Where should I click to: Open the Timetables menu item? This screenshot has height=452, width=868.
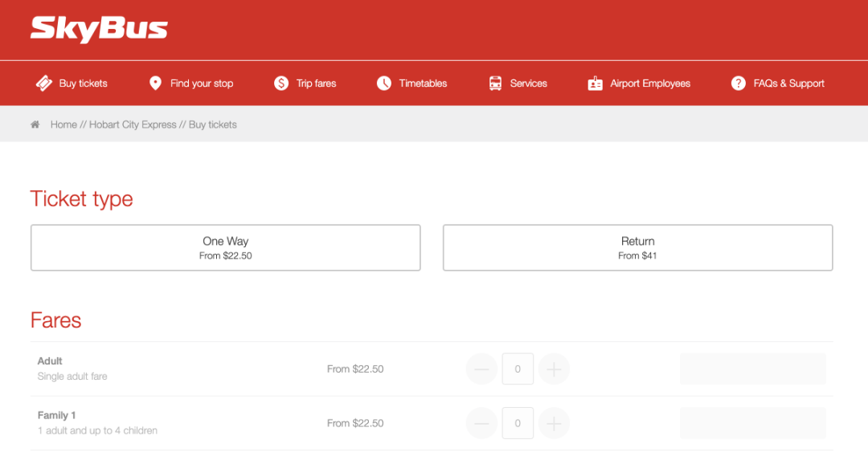pos(423,83)
